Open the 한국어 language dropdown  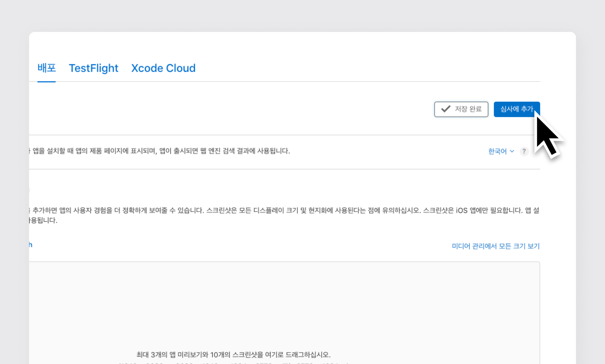click(498, 151)
